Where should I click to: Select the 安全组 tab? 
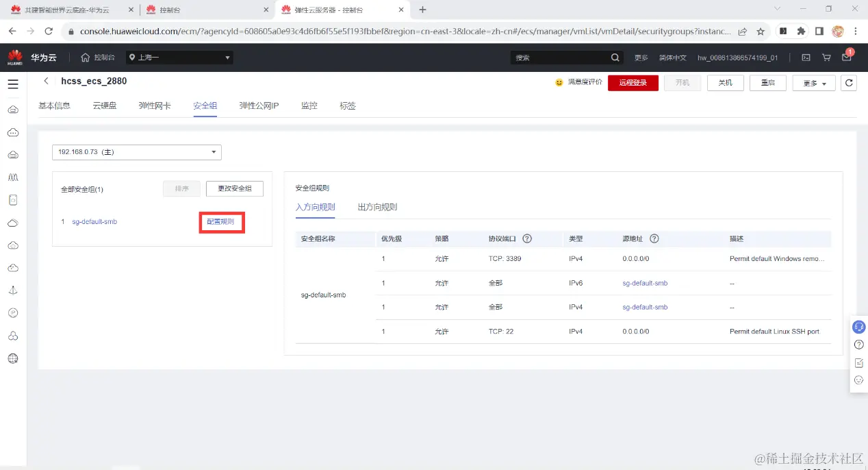(x=205, y=106)
